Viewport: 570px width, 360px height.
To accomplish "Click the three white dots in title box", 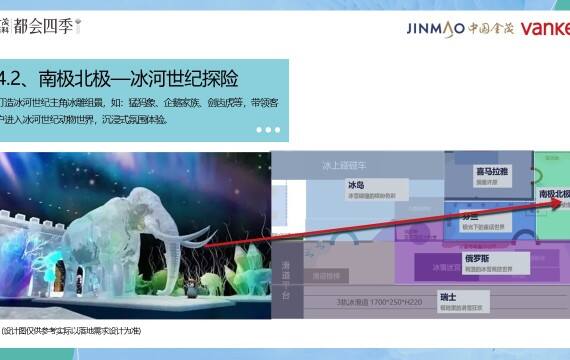I will tap(268, 129).
